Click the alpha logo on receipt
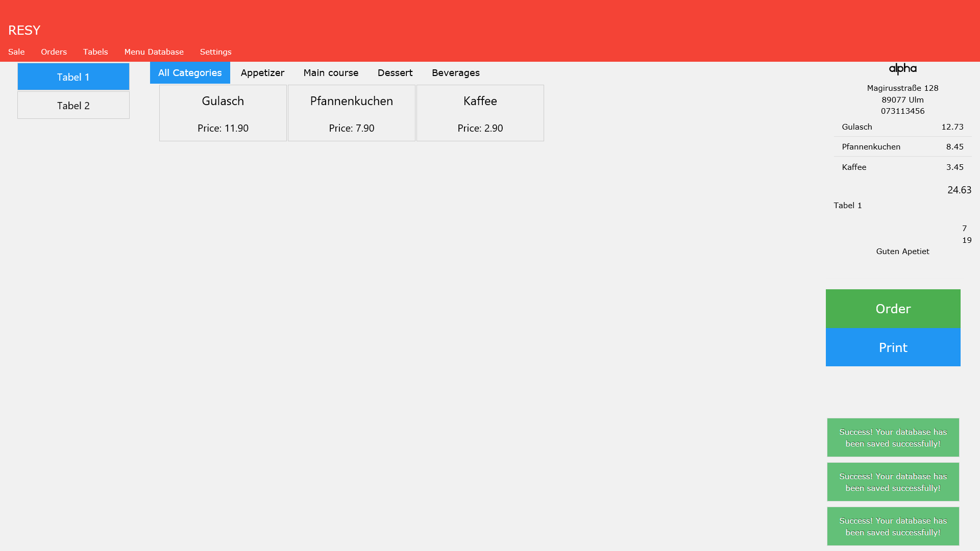 pyautogui.click(x=902, y=69)
